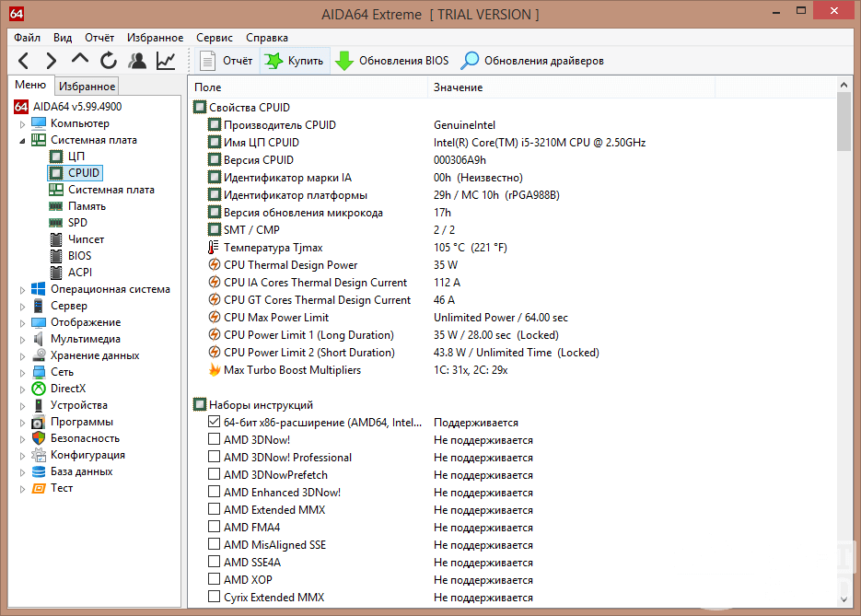Screen dimensions: 861x616
Task: Toggle the AMD Enhanced 3DNow! checkbox
Action: point(215,492)
